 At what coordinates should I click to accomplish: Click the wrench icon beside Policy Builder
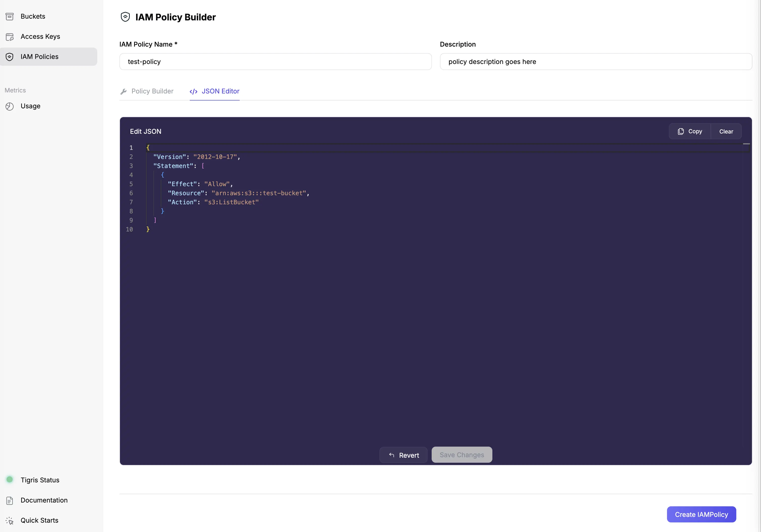(x=124, y=91)
